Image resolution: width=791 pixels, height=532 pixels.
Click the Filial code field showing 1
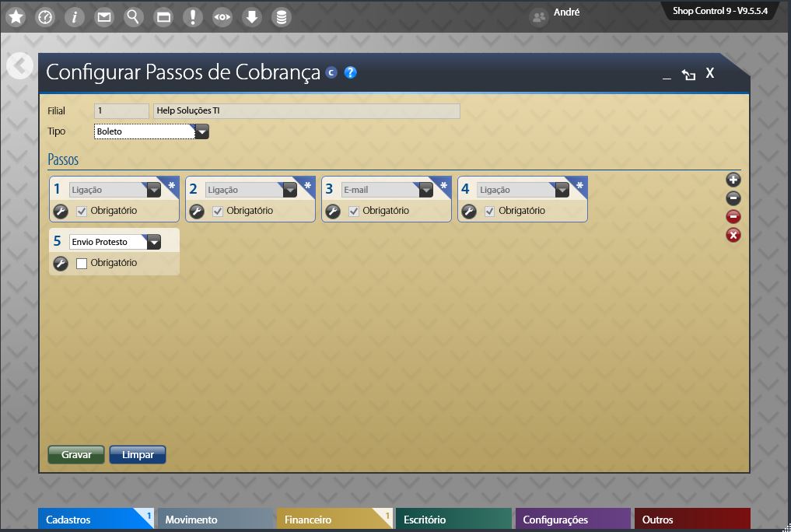[x=121, y=111]
